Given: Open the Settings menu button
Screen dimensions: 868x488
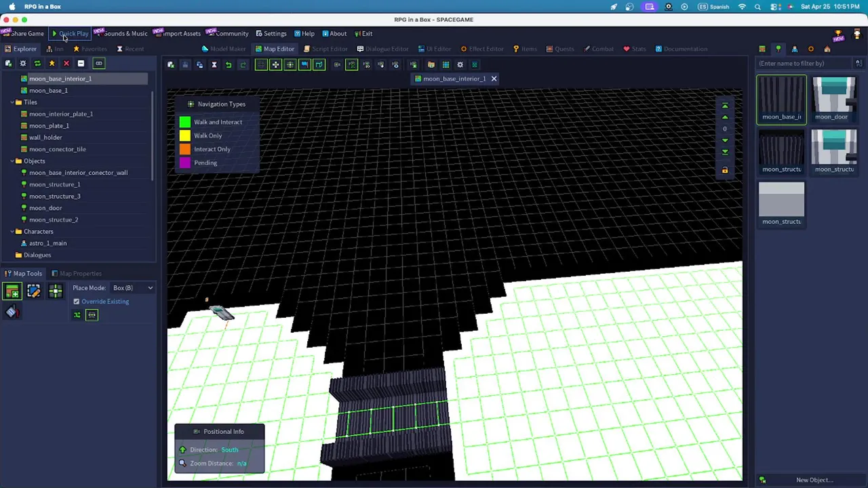Looking at the screenshot, I should coord(271,34).
